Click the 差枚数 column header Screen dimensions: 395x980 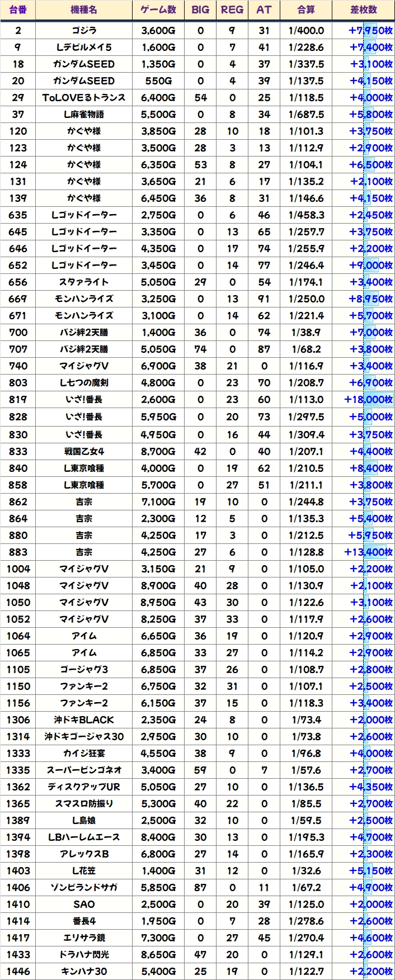tap(364, 10)
